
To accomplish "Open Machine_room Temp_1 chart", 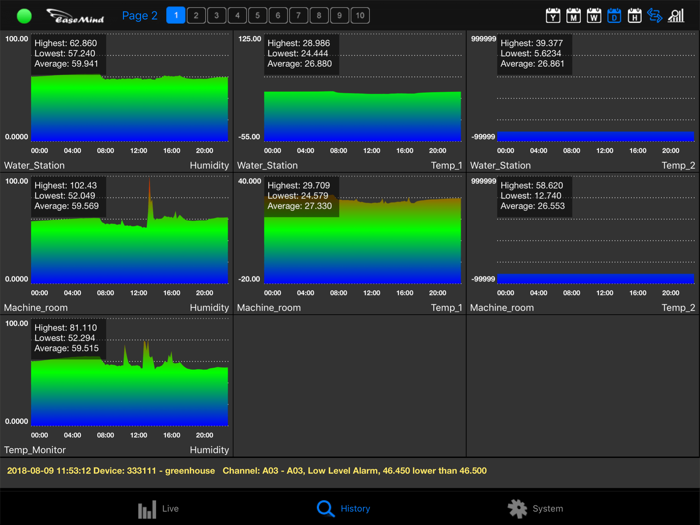I will click(x=350, y=244).
